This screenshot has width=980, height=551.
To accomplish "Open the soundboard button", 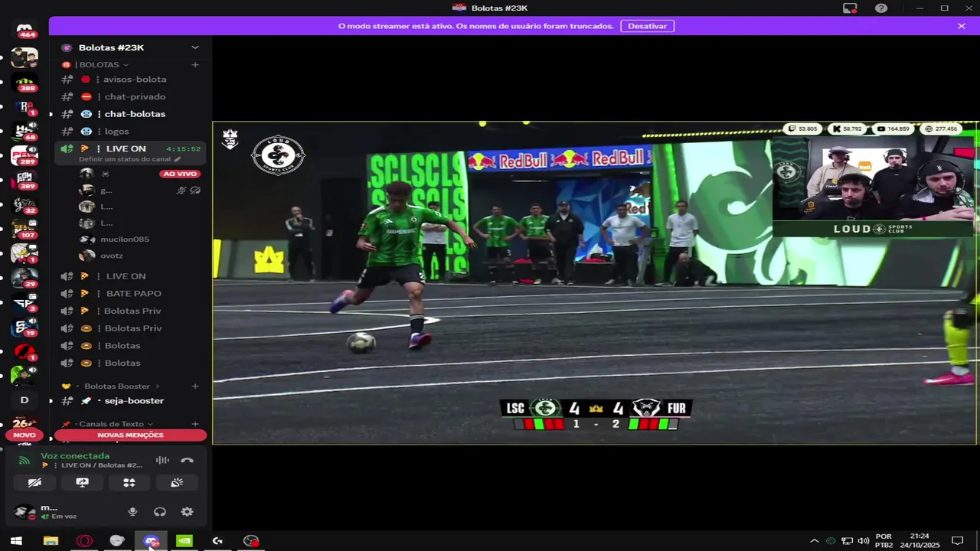I will [177, 483].
